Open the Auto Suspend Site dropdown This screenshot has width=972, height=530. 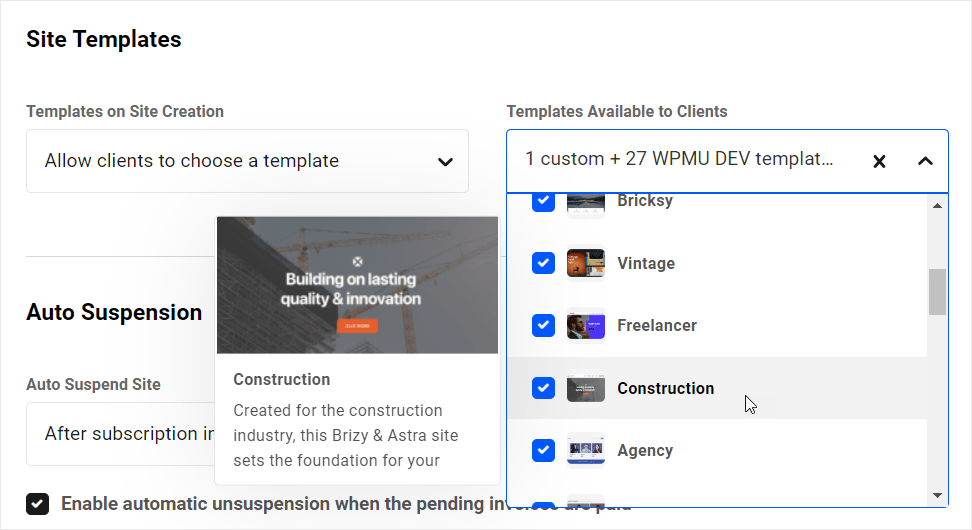120,434
